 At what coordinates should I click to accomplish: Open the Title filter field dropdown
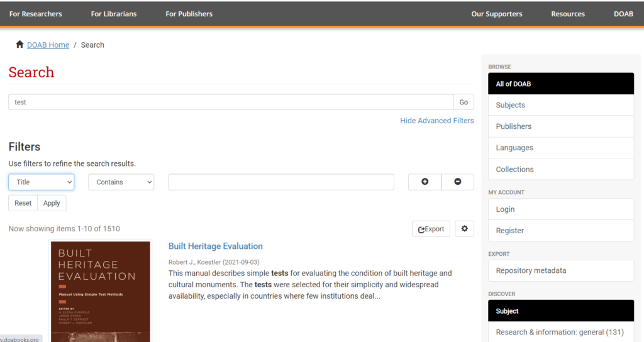point(41,182)
